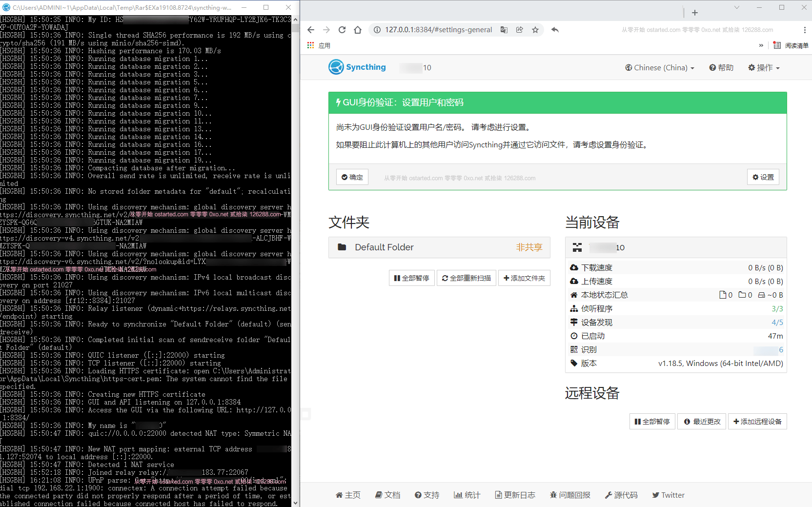Show hidden bookmarks with double chevron

point(761,45)
